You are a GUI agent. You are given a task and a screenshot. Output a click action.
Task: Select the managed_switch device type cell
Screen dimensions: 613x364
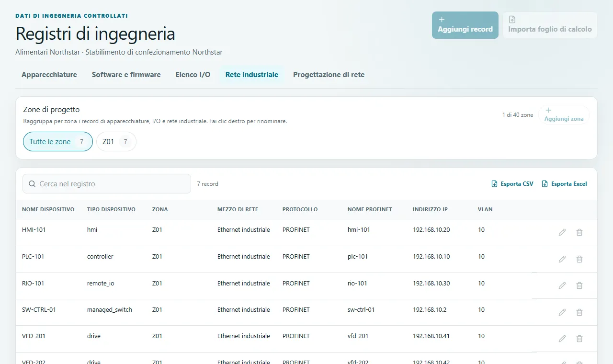[110, 310]
